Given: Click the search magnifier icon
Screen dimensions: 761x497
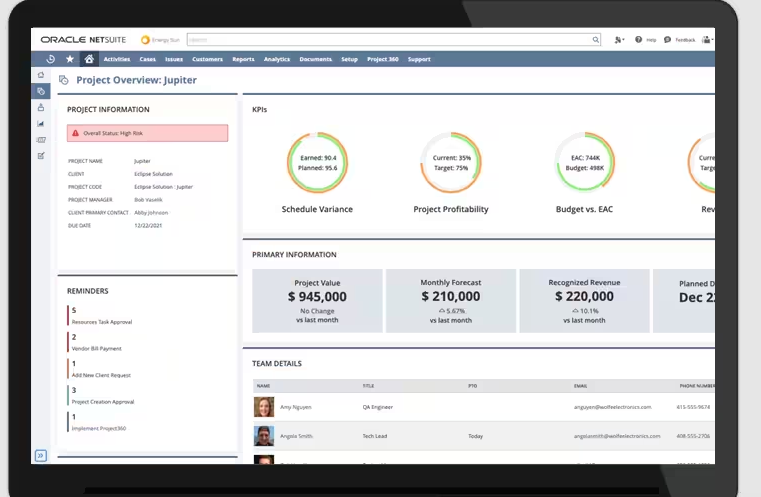Looking at the screenshot, I should point(596,40).
